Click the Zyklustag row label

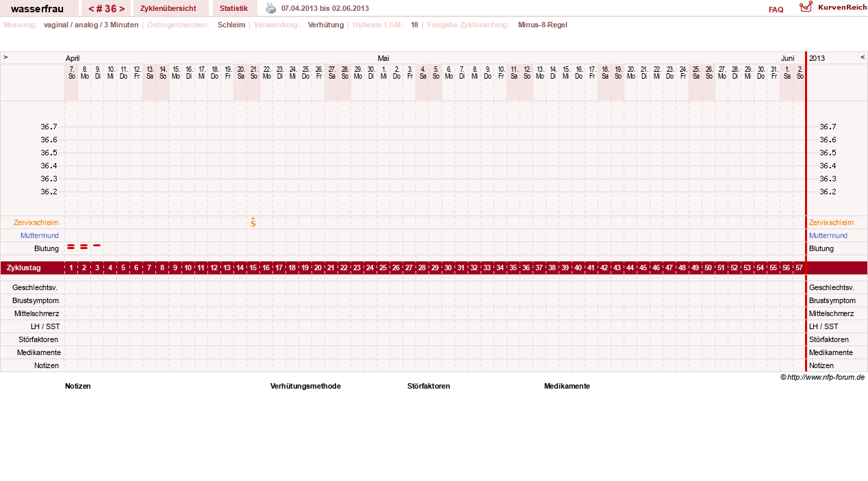click(x=24, y=268)
